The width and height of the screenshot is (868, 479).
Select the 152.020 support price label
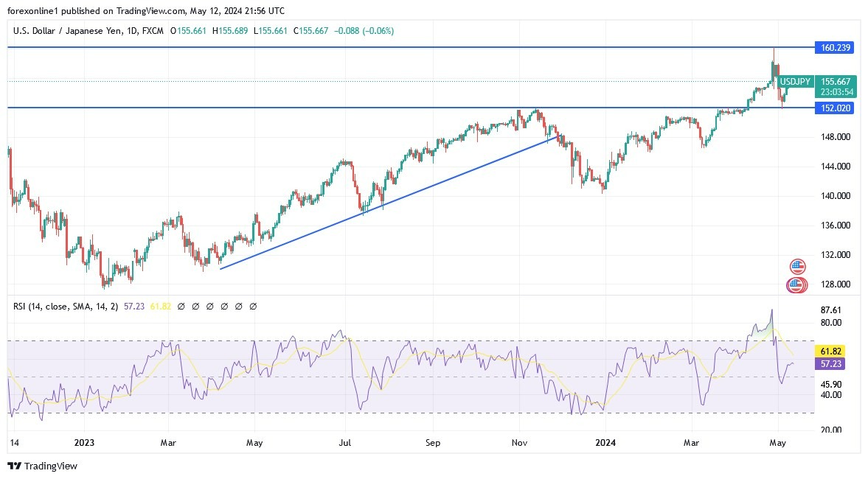pos(836,108)
